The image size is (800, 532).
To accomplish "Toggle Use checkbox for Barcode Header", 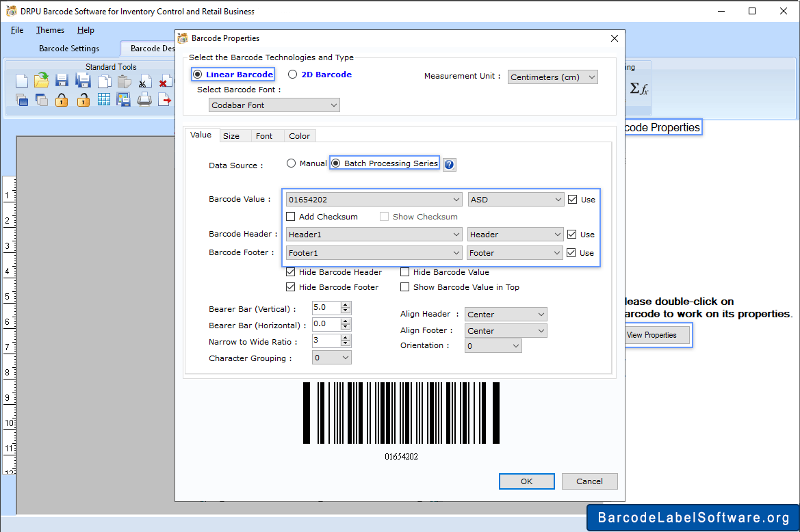I will 572,235.
